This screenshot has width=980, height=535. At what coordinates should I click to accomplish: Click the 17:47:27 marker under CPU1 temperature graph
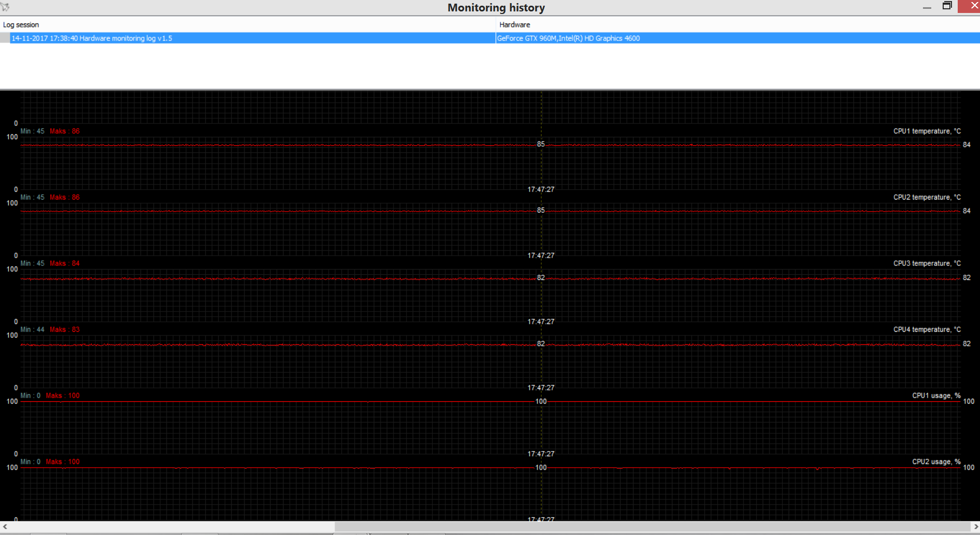point(541,189)
